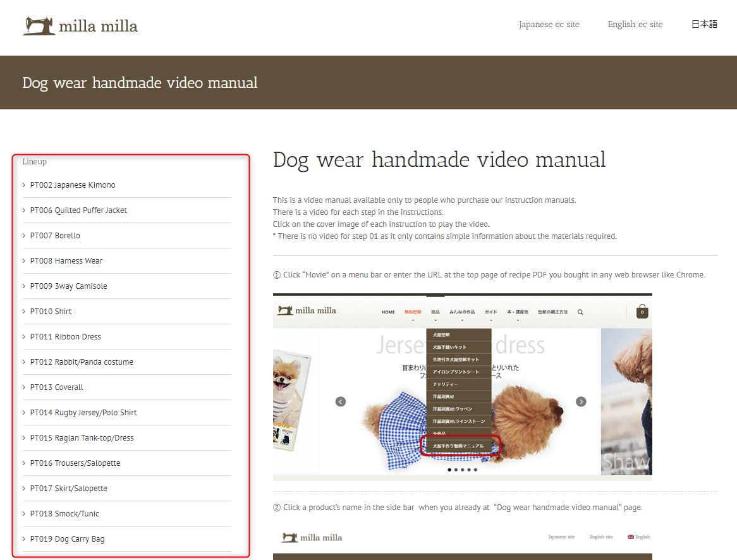Open PT018 Smock/Tunic video page
Image resolution: width=737 pixels, height=560 pixels.
click(x=64, y=514)
